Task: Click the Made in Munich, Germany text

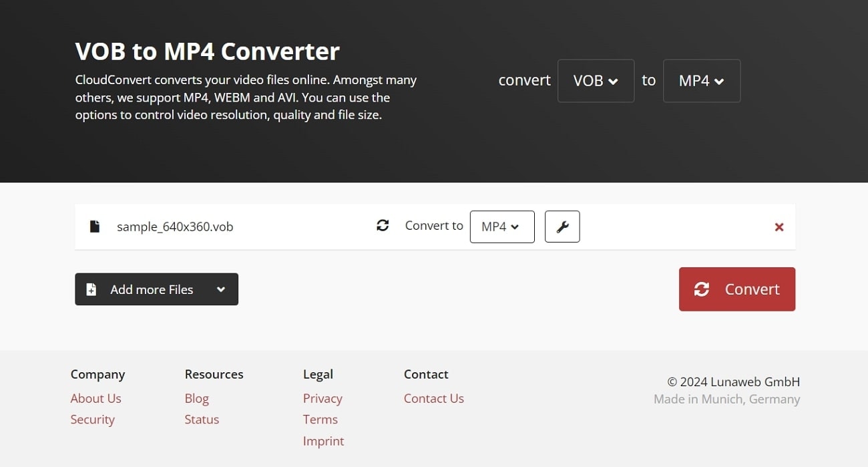Action: pos(726,400)
